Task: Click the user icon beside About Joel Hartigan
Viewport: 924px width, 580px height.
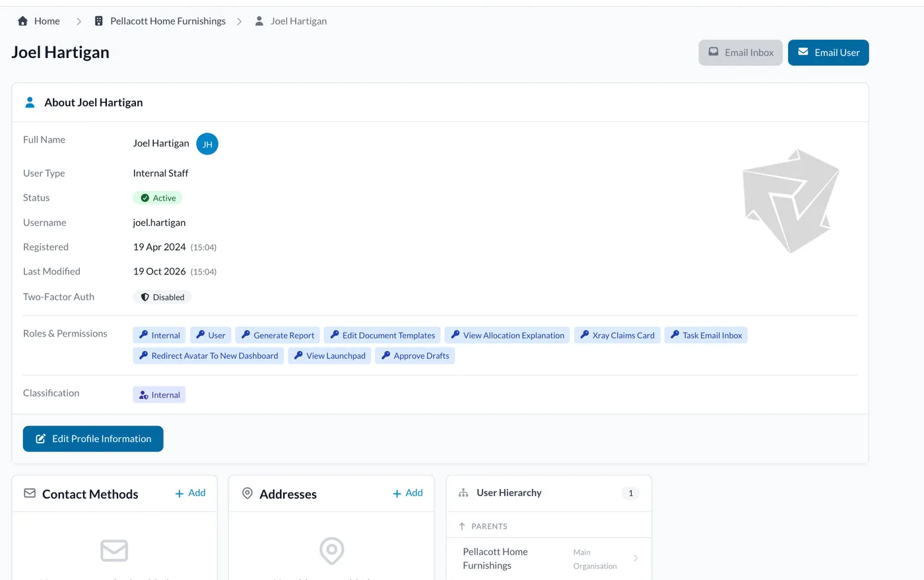Action: click(x=30, y=102)
